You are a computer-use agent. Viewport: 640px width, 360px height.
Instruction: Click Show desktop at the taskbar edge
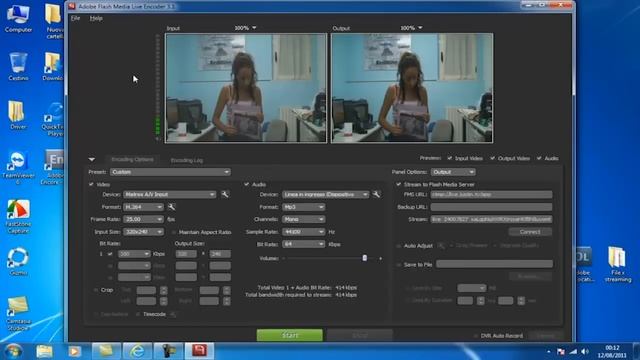tap(637, 351)
